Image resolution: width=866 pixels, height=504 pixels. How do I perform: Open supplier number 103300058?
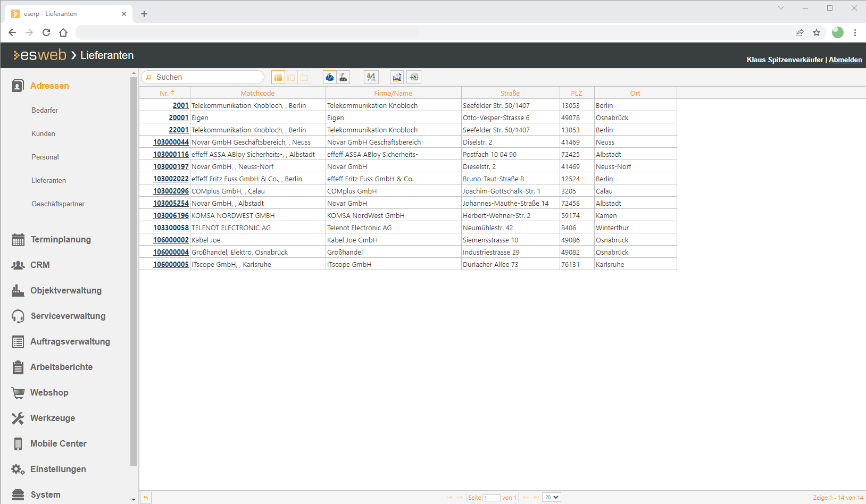pos(171,228)
